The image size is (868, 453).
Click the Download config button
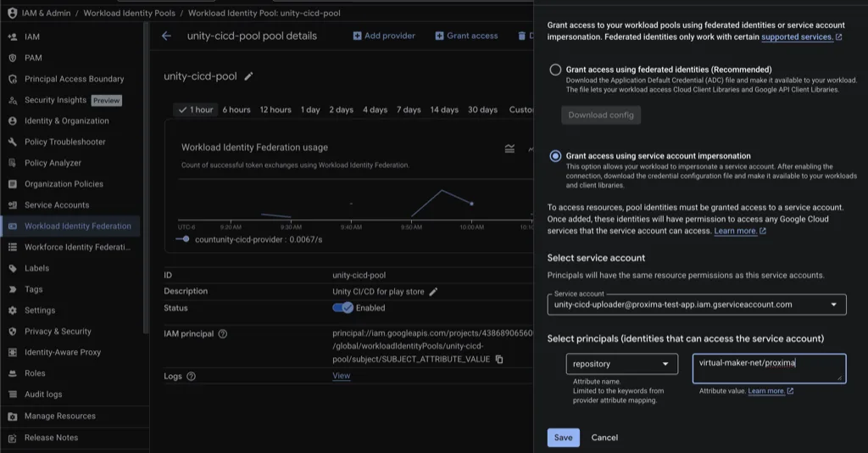pyautogui.click(x=601, y=115)
